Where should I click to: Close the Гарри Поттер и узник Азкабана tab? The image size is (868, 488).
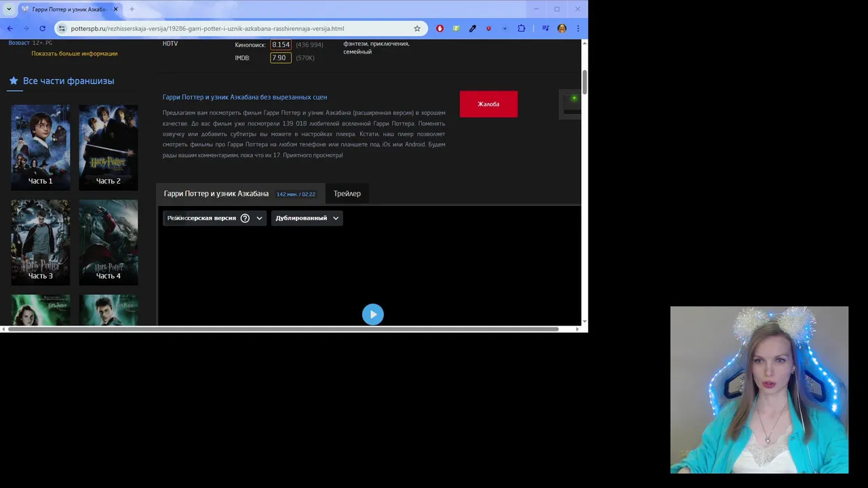click(x=115, y=9)
